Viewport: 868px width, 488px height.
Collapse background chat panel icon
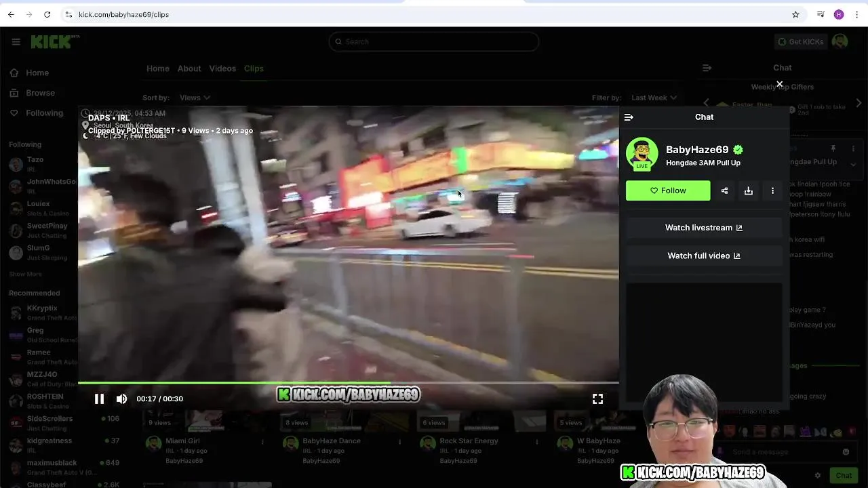pos(707,68)
